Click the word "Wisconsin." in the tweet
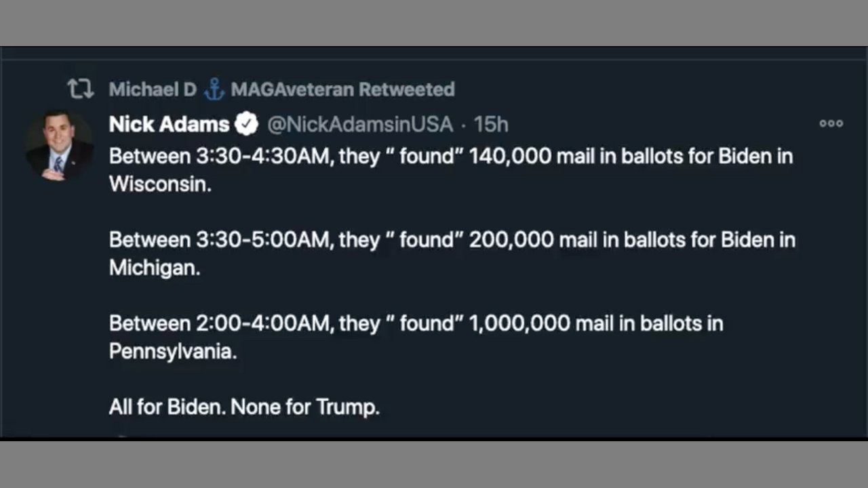The image size is (868, 488). pyautogui.click(x=160, y=184)
